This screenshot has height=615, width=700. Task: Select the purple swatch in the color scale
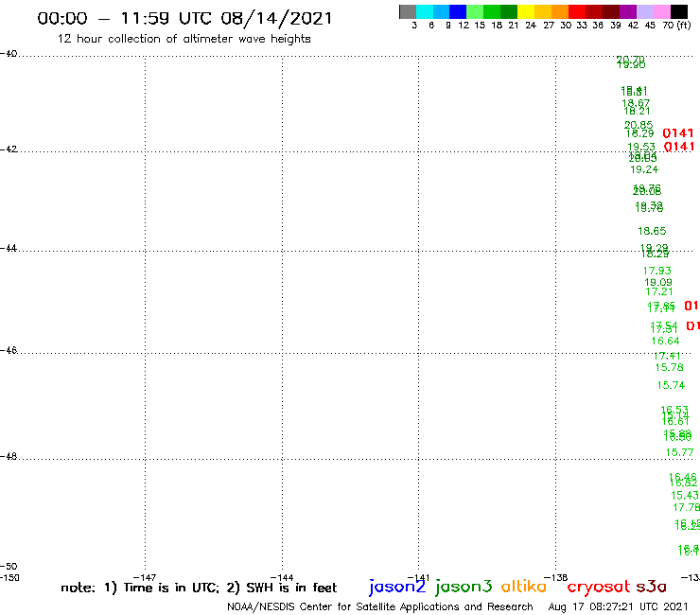click(628, 11)
